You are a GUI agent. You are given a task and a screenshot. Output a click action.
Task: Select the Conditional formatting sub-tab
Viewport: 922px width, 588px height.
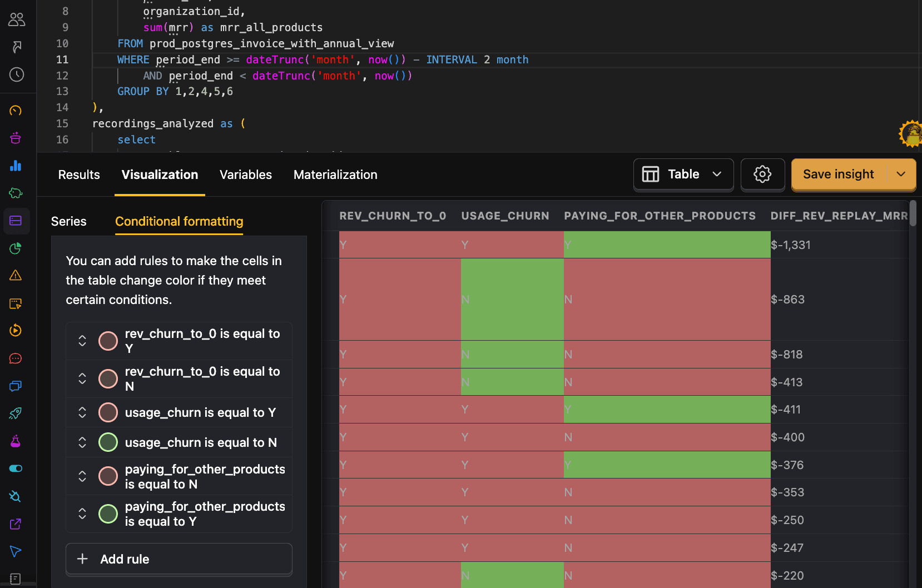pos(179,222)
